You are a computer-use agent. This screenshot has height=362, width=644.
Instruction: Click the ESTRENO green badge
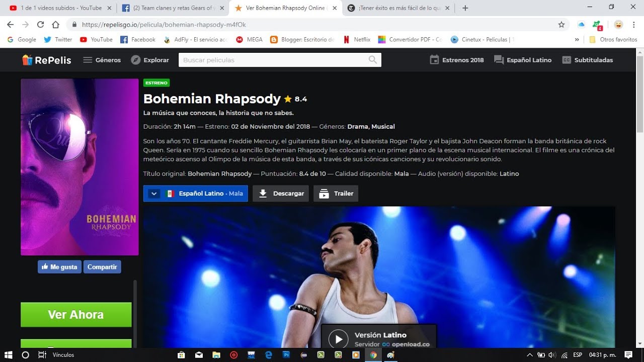156,83
